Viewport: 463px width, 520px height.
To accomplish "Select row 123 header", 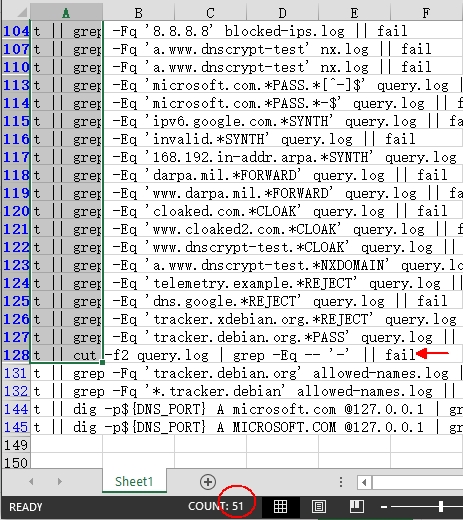I will pyautogui.click(x=16, y=265).
